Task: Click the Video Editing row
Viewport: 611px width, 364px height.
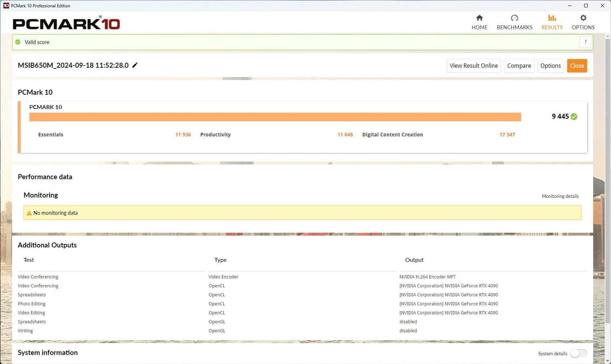Action: 302,312
